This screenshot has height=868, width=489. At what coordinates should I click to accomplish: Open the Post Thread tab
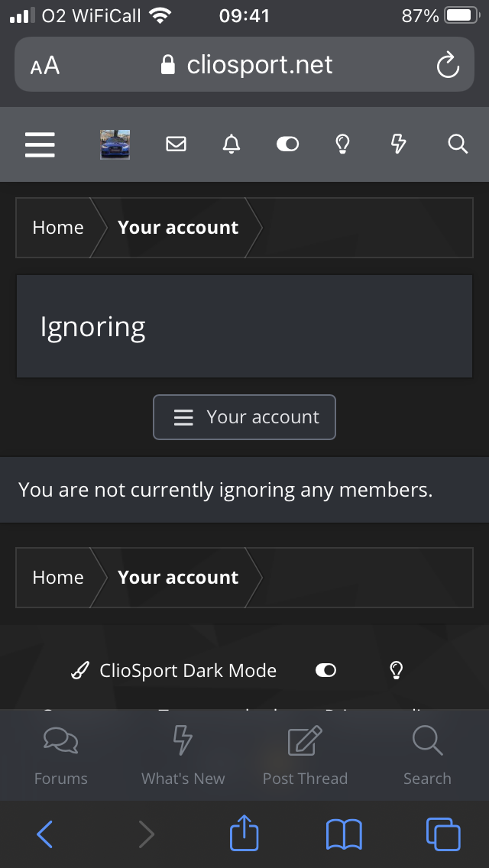[x=305, y=755]
